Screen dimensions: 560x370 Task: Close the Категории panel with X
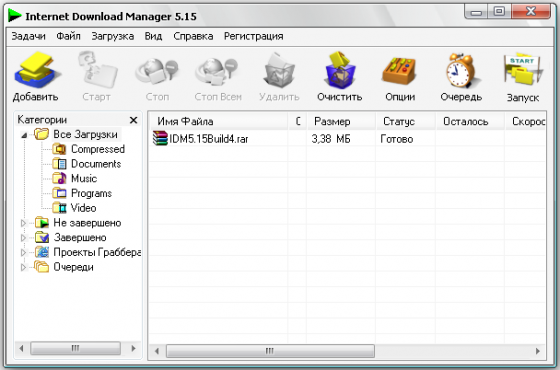point(133,120)
